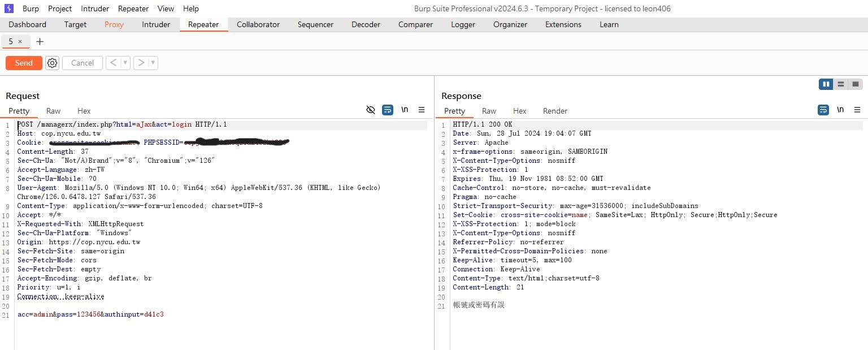Click the Referrer-Policy: no-referrer header
Image resolution: width=868 pixels, height=350 pixels.
pos(508,242)
